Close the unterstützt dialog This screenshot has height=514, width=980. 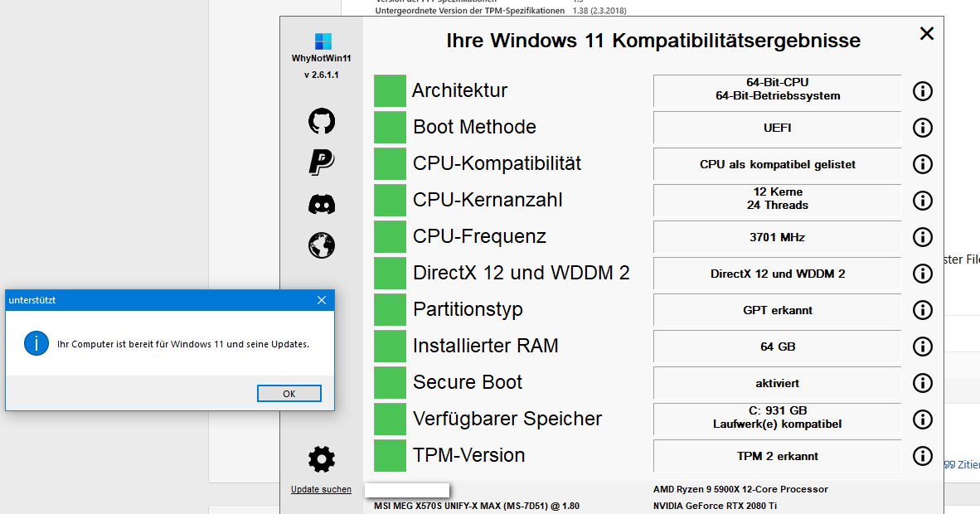point(321,300)
